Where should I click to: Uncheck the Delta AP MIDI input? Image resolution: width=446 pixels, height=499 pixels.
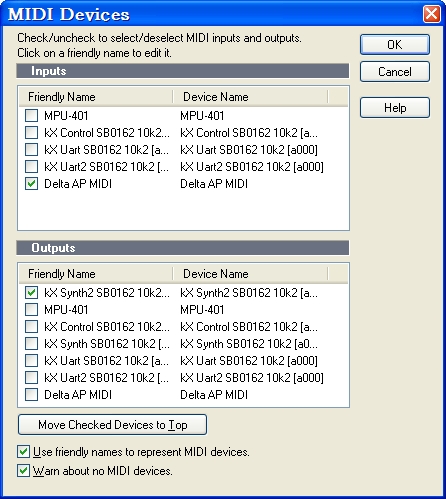31,184
